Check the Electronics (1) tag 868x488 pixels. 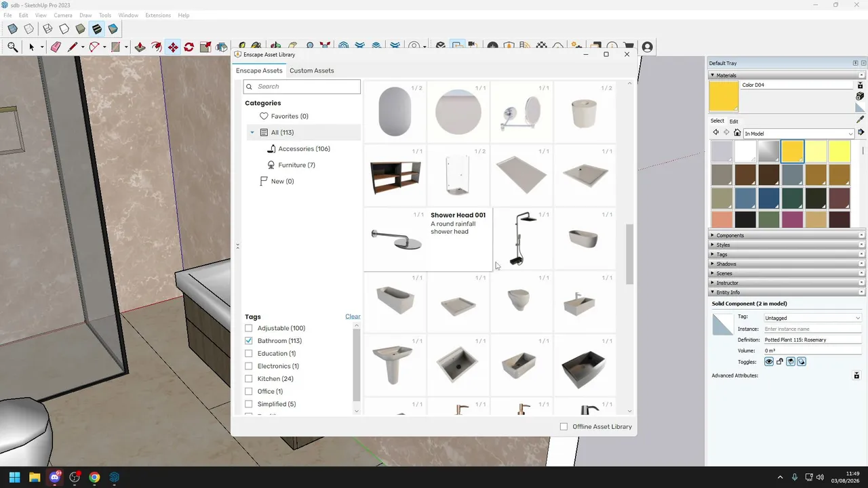pyautogui.click(x=249, y=366)
